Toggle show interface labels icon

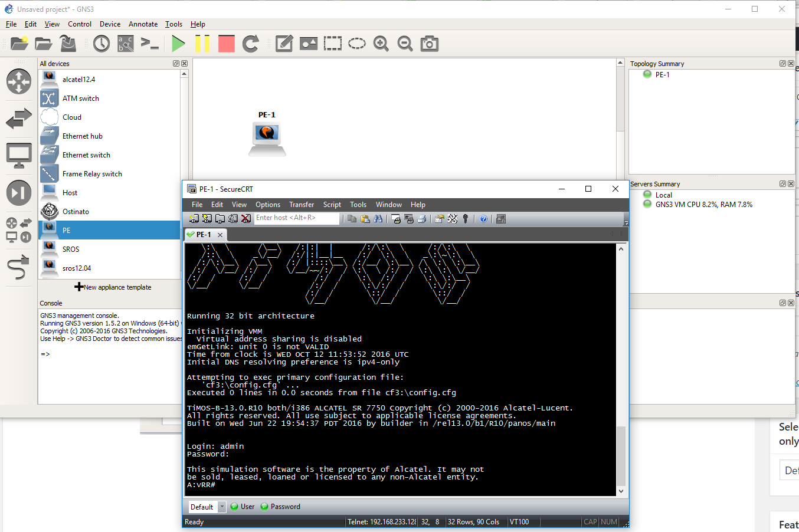[126, 44]
